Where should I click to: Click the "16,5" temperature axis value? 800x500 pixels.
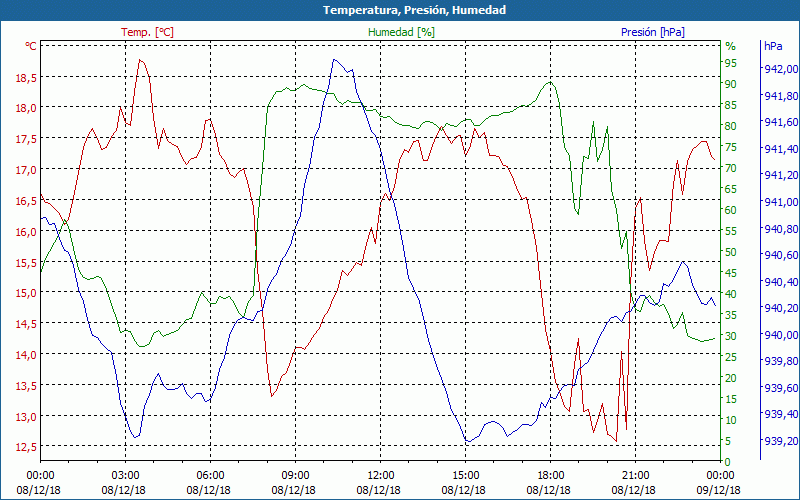pos(27,201)
